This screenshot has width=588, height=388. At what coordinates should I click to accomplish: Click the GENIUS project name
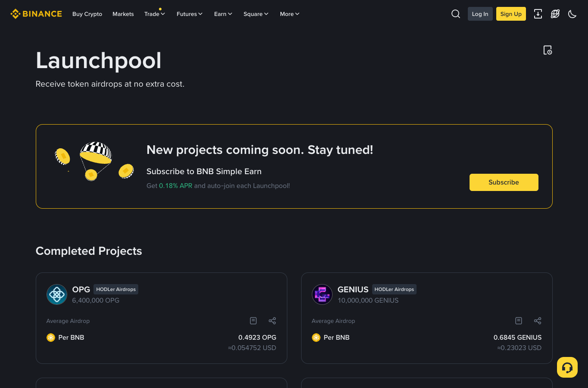[353, 289]
